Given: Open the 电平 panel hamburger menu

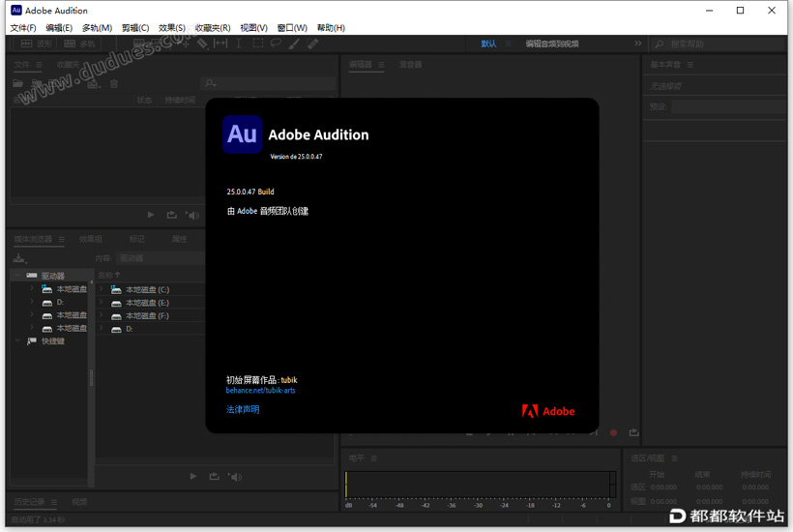Looking at the screenshot, I should coord(374,458).
